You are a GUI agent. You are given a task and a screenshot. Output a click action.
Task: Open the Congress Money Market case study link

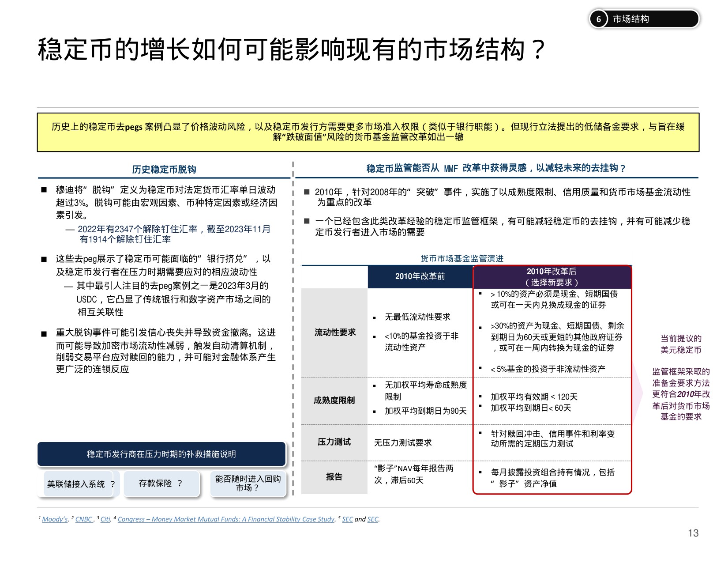pyautogui.click(x=226, y=519)
